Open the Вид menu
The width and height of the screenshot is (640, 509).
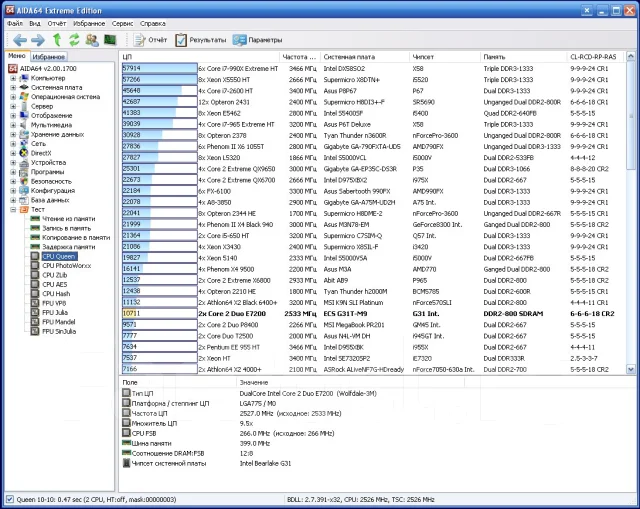click(x=35, y=24)
